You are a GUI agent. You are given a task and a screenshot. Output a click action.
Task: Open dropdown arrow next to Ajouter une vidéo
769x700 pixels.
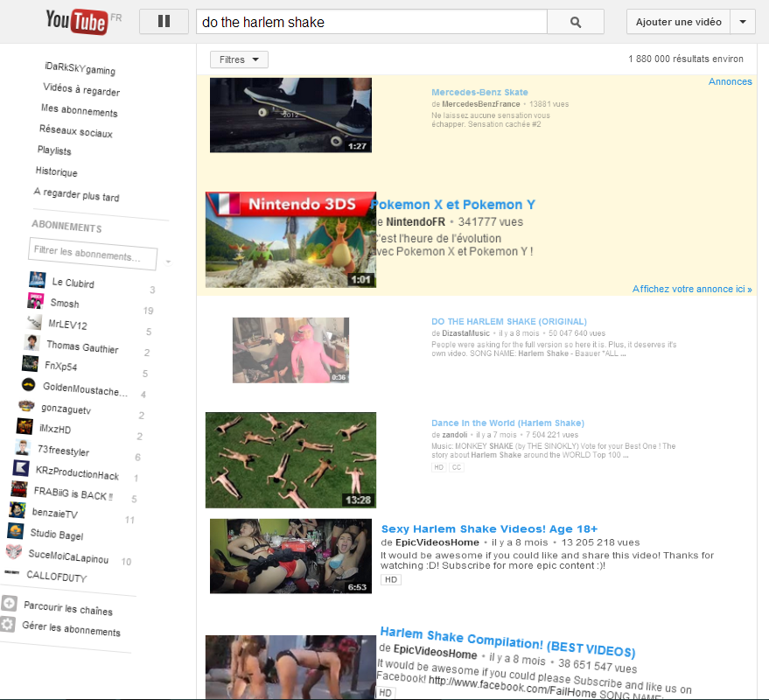743,22
